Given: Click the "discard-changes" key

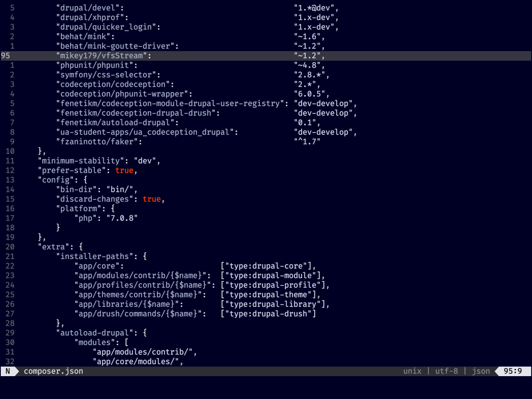Looking at the screenshot, I should pos(95,199).
